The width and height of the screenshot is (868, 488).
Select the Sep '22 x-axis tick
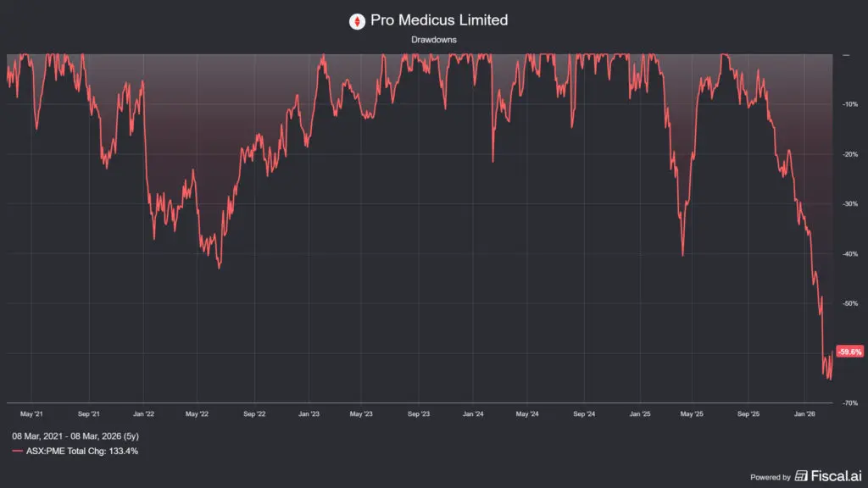pyautogui.click(x=253, y=414)
